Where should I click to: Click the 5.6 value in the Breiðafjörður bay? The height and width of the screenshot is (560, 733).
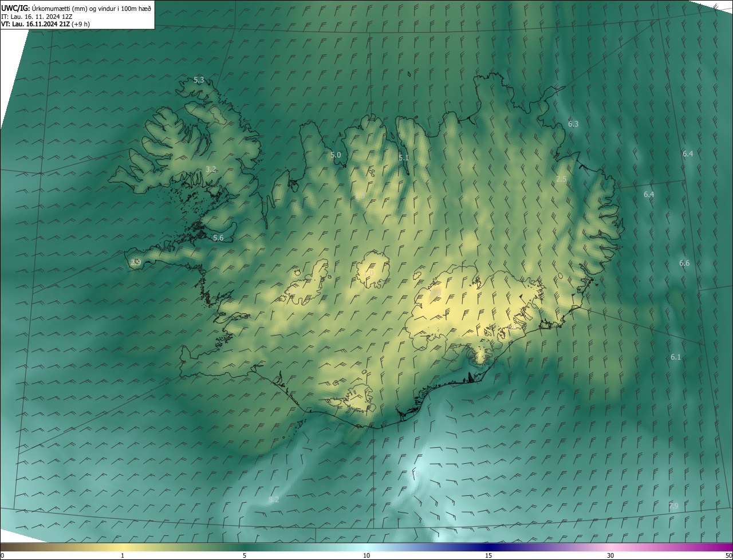(218, 238)
